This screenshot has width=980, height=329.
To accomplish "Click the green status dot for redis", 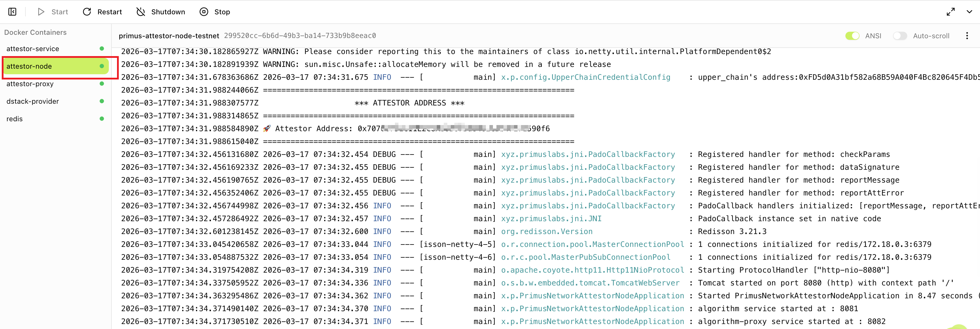I will tap(102, 119).
